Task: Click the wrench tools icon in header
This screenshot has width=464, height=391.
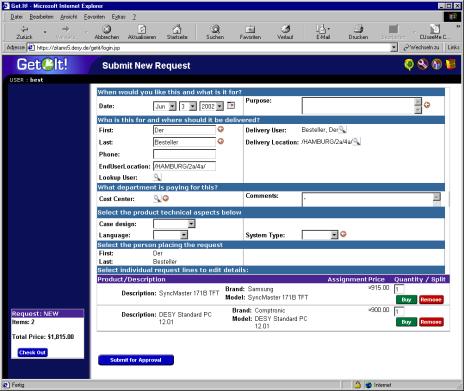Action: (x=422, y=64)
